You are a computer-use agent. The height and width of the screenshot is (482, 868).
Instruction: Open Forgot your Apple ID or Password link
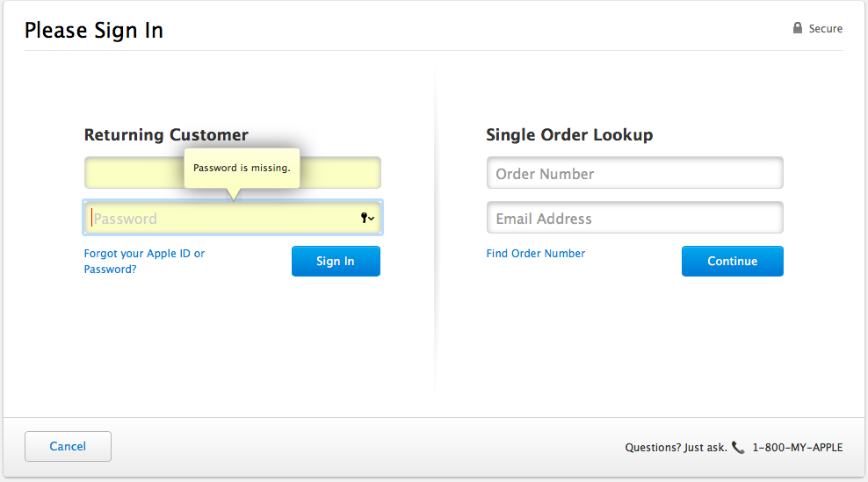(144, 261)
